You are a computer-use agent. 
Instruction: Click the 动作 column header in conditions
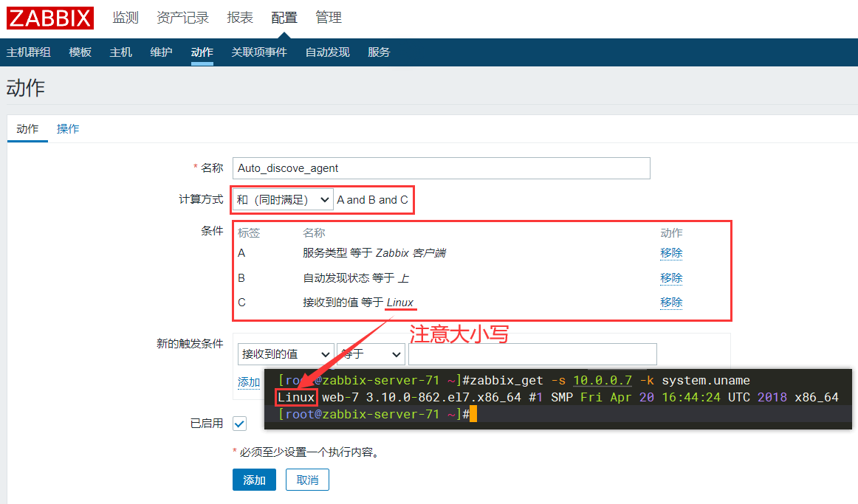[x=671, y=233]
